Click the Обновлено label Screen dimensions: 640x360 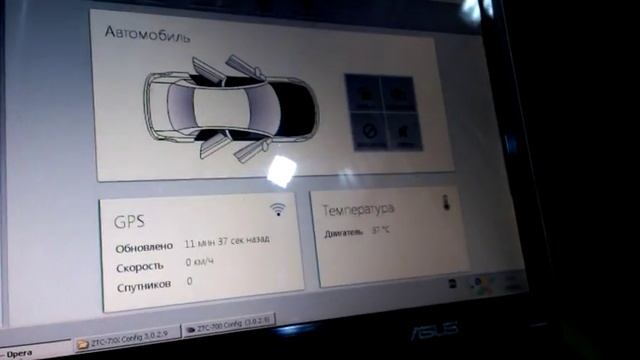(144, 248)
